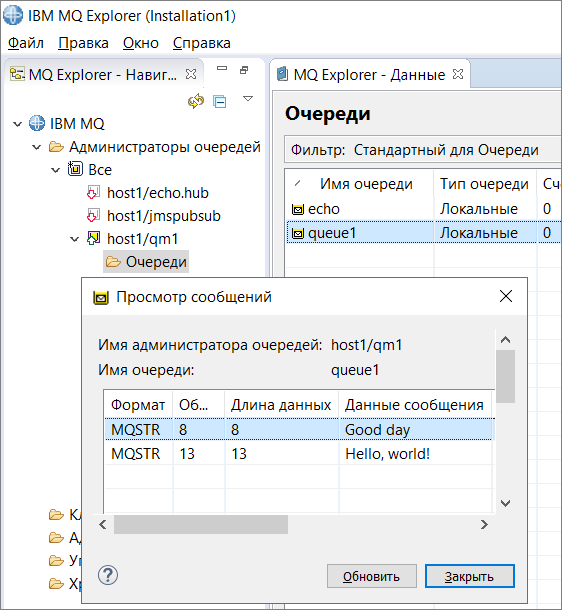Switch to MQ Explorer - Данные tab

[x=369, y=74]
